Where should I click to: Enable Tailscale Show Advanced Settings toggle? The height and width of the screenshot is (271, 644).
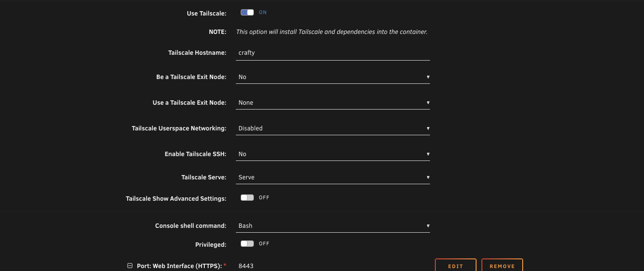(247, 198)
